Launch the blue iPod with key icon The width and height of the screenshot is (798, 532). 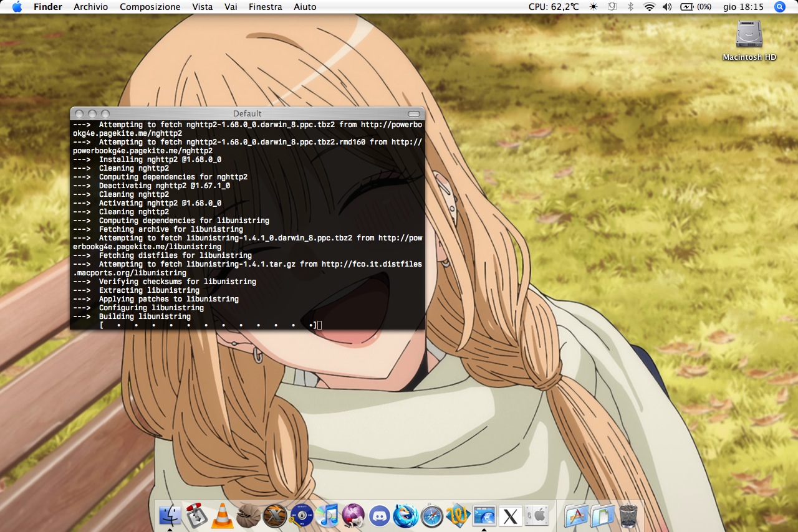pos(301,516)
